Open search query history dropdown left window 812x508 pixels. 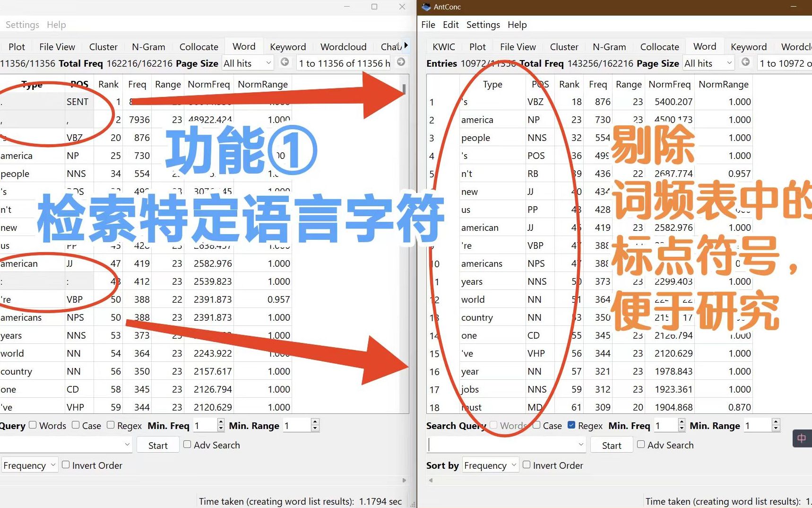tap(127, 445)
